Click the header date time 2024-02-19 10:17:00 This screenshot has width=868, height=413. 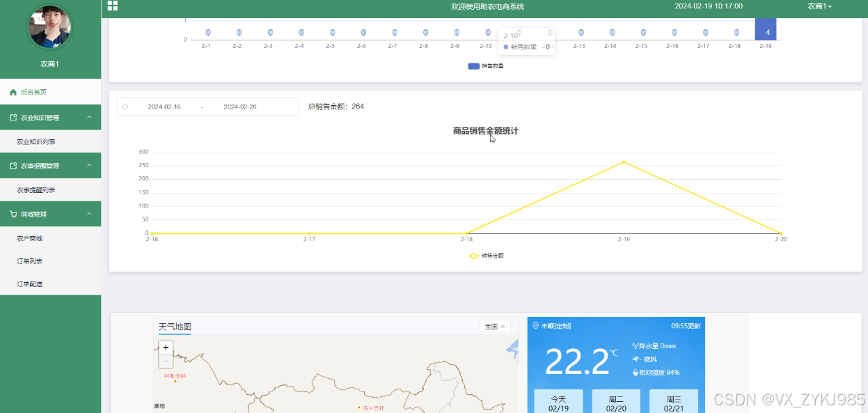pyautogui.click(x=709, y=6)
